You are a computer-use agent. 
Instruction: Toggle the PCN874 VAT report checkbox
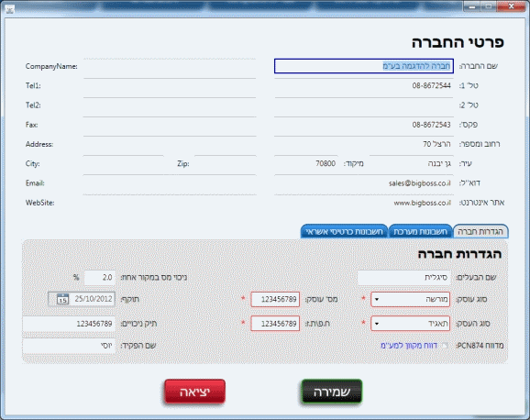[x=445, y=346]
